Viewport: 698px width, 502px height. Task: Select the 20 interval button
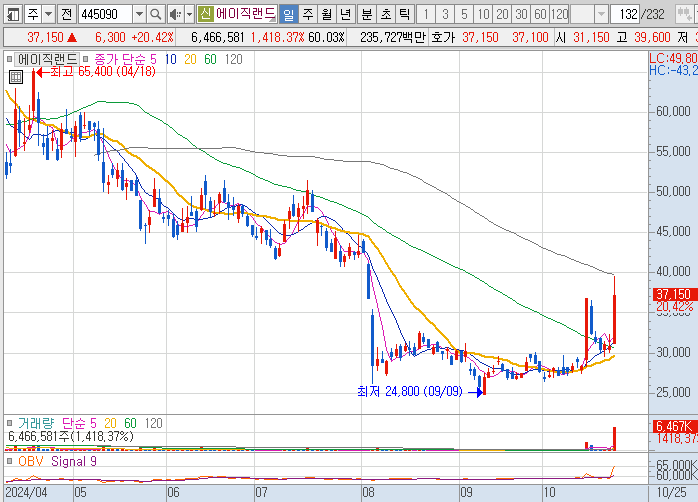[503, 14]
